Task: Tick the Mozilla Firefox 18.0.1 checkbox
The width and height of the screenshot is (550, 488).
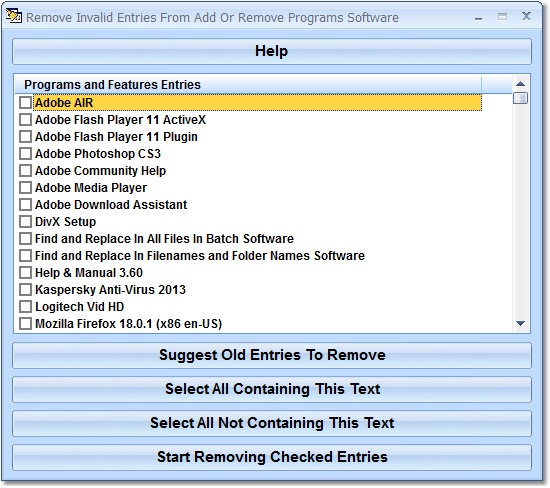Action: (25, 323)
